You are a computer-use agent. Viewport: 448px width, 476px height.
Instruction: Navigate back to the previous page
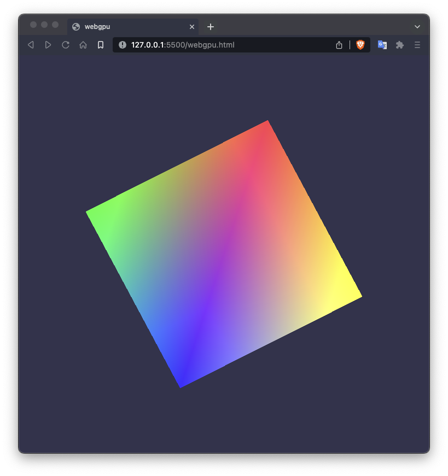31,45
